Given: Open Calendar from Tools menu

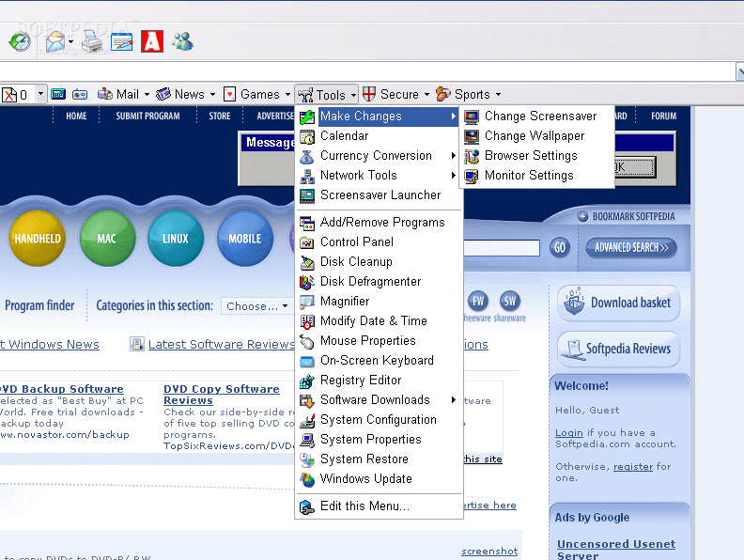Looking at the screenshot, I should (x=379, y=135).
